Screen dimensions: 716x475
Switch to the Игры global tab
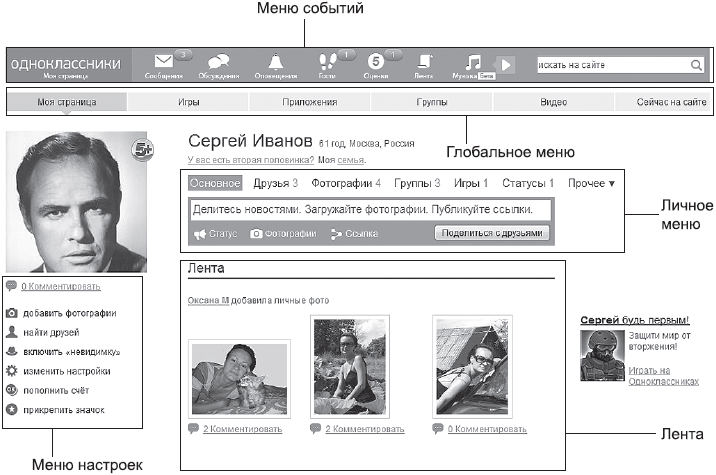pos(188,102)
